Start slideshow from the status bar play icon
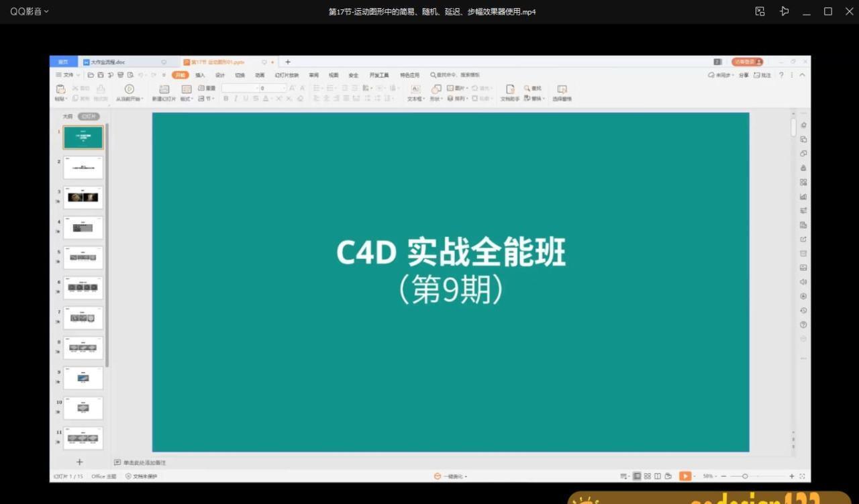This screenshot has width=859, height=504. pos(685,476)
